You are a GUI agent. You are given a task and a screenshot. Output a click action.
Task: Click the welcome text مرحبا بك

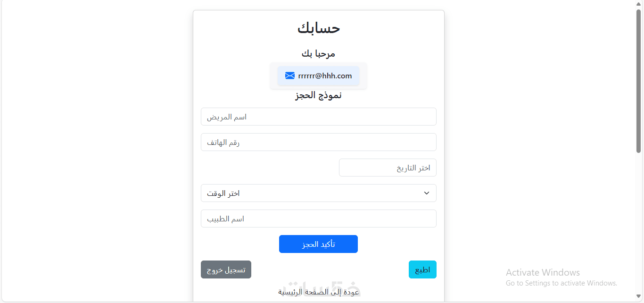[x=319, y=53]
